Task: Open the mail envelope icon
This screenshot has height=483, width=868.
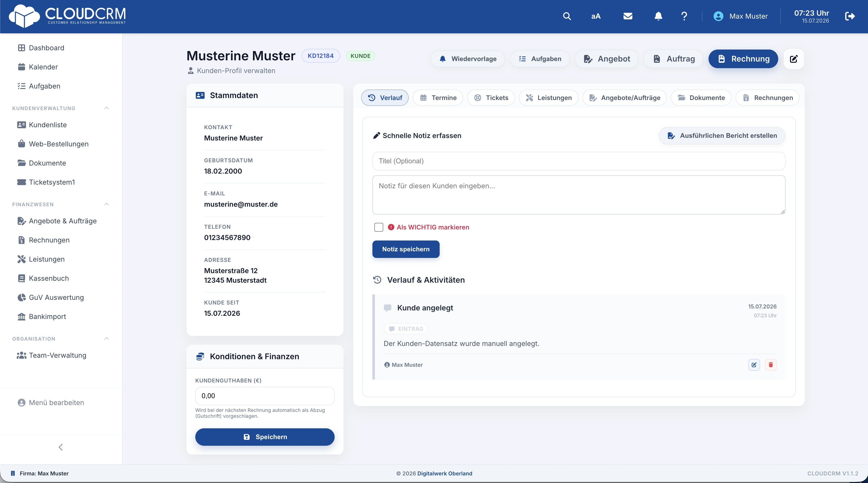Action: [628, 16]
